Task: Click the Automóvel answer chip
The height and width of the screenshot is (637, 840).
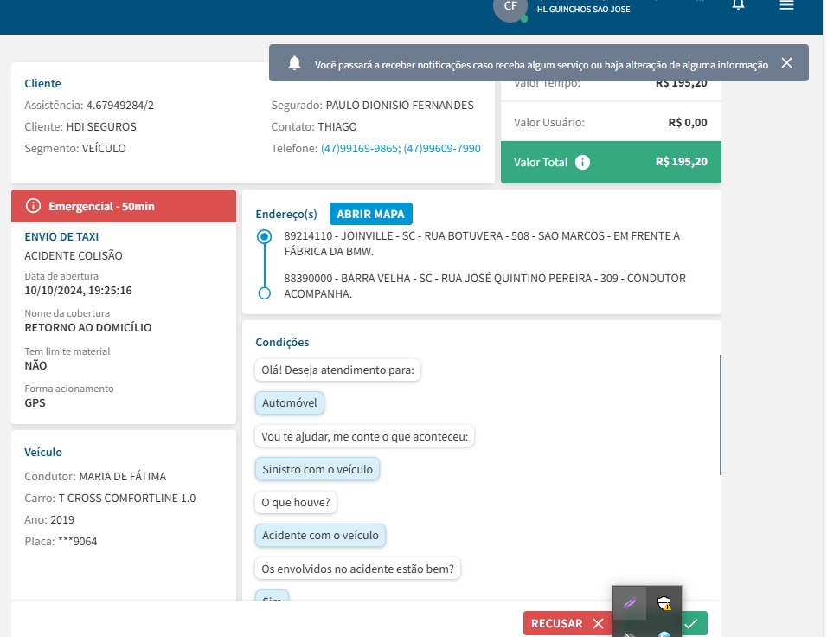Action: pos(290,402)
